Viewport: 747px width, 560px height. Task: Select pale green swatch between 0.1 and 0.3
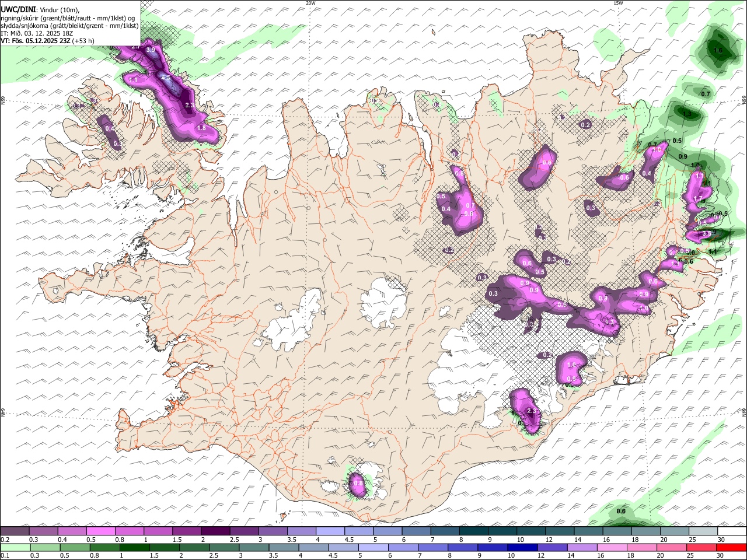click(15, 547)
